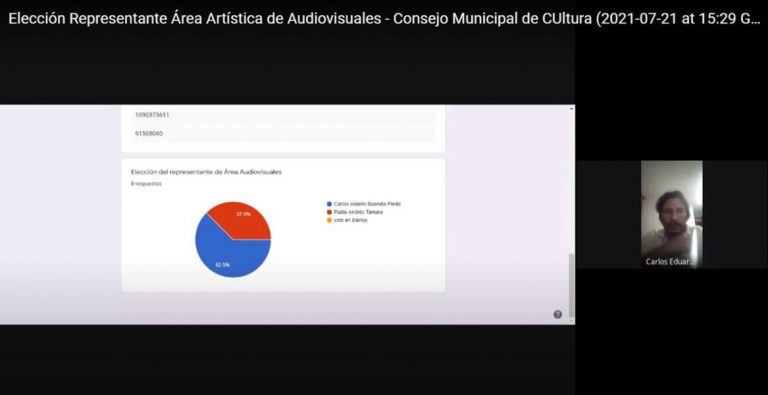Select the red legend dot for Pablo Andrés
The width and height of the screenshot is (768, 395).
[329, 212]
